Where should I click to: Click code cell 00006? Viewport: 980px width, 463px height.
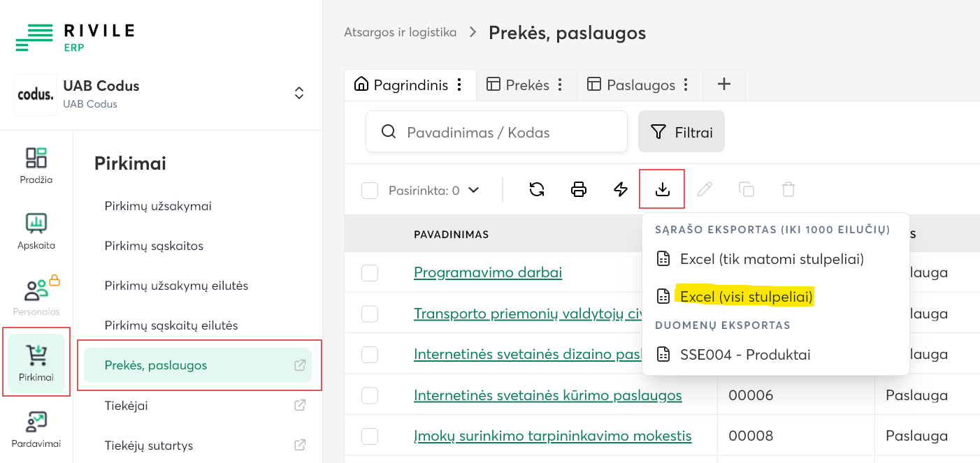tap(751, 395)
